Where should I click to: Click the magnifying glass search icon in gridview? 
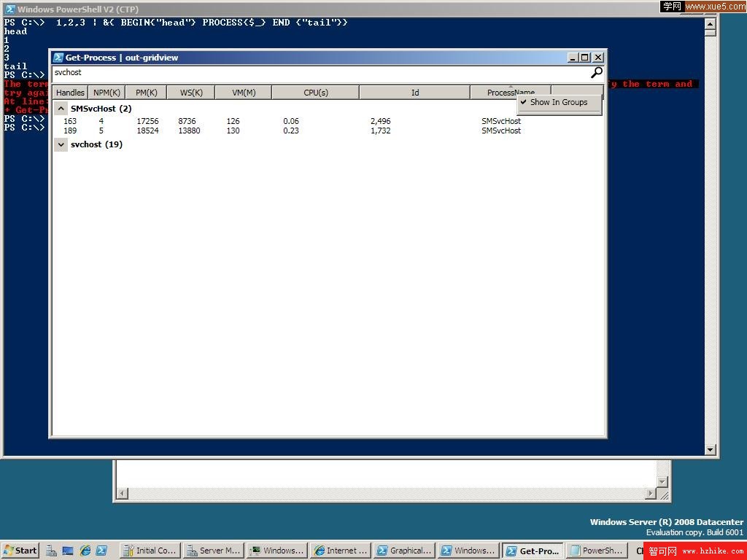pyautogui.click(x=597, y=72)
